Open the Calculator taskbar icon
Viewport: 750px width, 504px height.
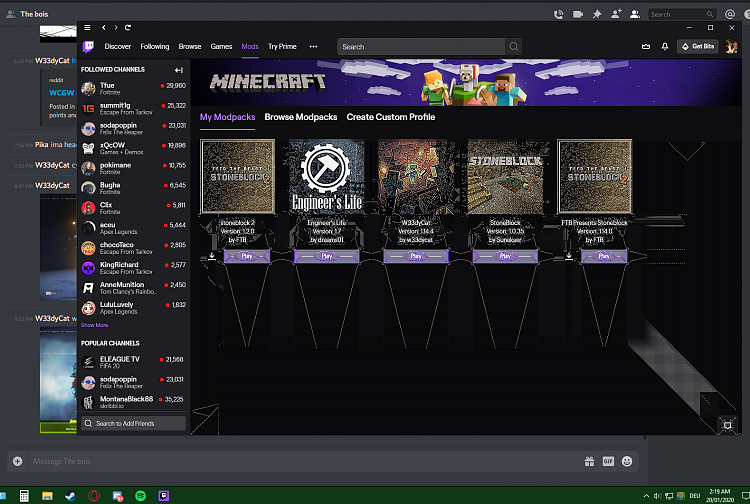(x=24, y=496)
